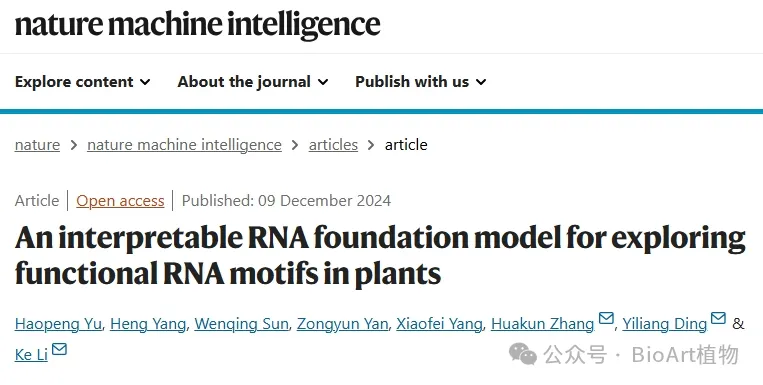Navigate to the articles breadcrumb
Viewport: 763px width, 385px height.
pos(333,145)
